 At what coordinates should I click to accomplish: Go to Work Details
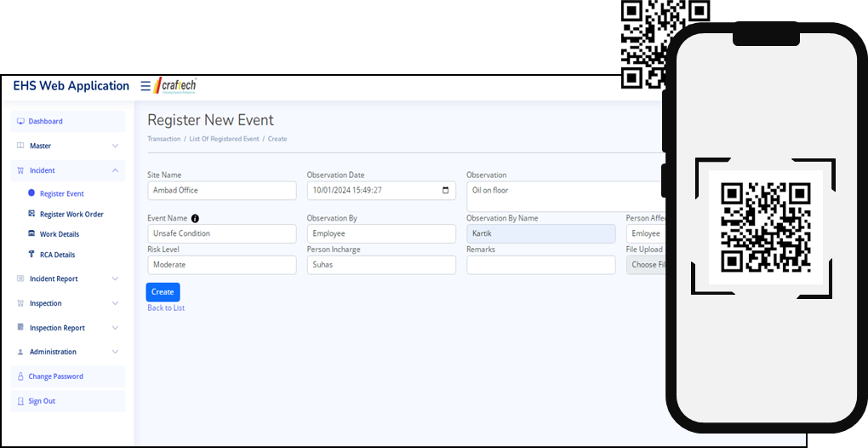click(x=60, y=234)
